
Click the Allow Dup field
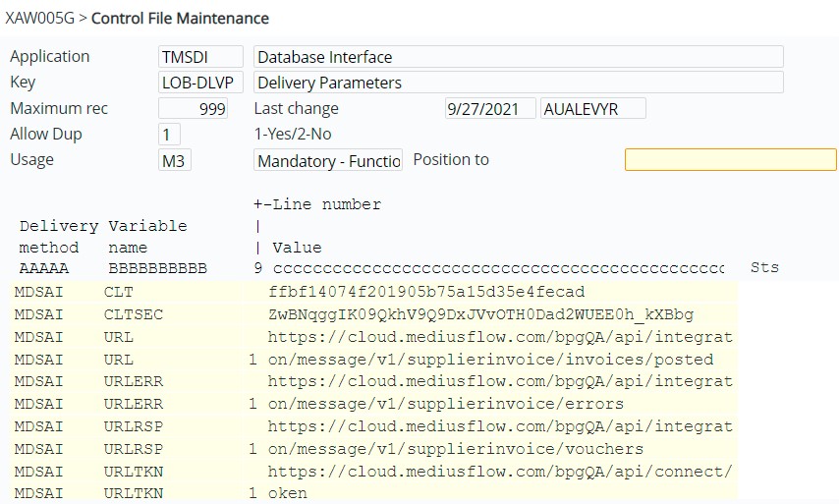pyautogui.click(x=169, y=135)
